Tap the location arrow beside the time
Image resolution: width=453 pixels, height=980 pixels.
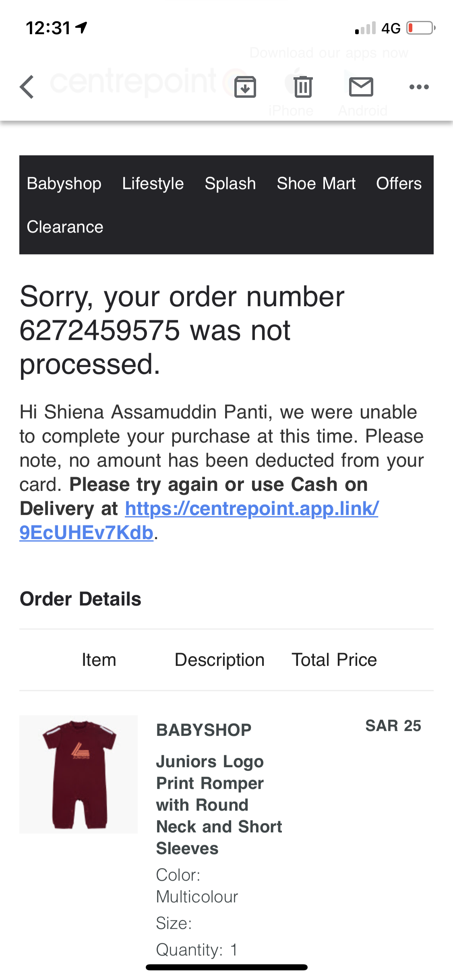coord(82,28)
